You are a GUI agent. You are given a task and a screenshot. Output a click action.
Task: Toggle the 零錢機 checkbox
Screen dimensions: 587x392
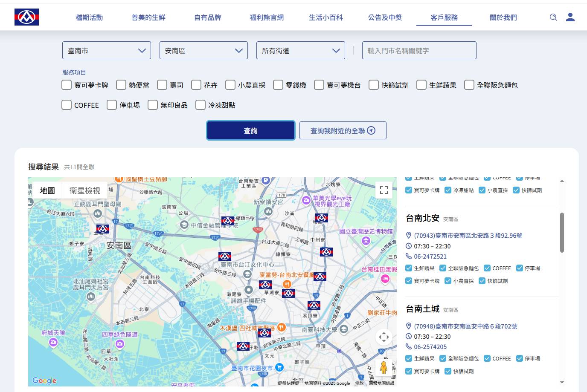pos(278,85)
